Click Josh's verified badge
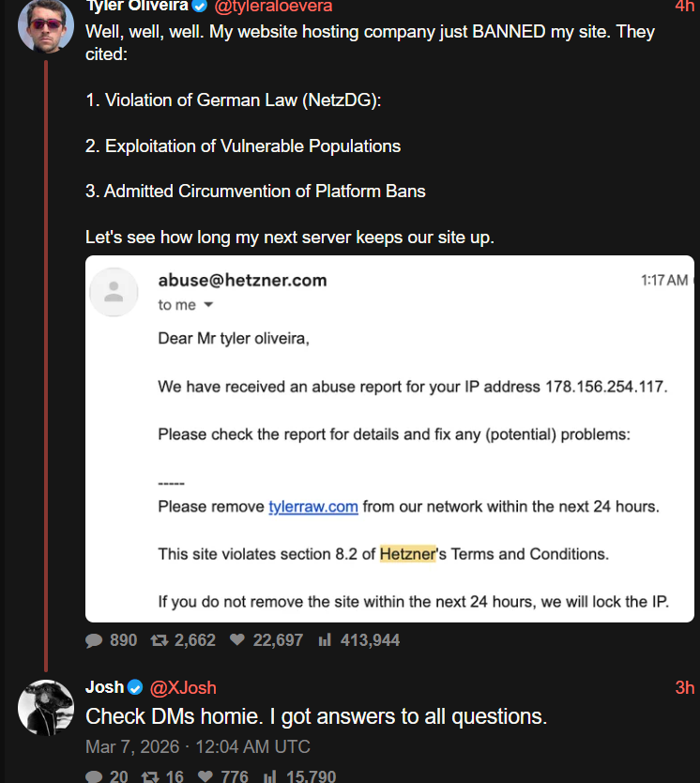700x783 pixels. click(x=136, y=688)
